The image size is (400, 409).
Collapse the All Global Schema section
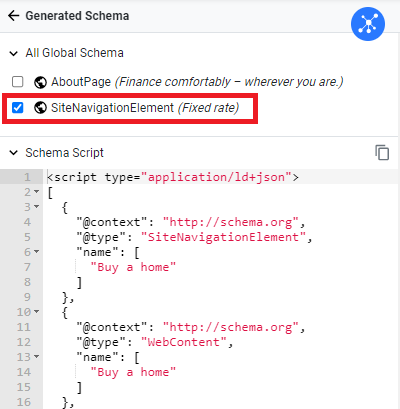tap(14, 53)
